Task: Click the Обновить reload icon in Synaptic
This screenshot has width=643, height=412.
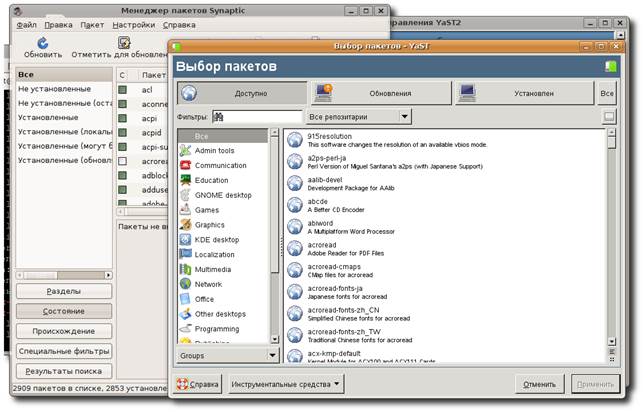Action: click(43, 42)
